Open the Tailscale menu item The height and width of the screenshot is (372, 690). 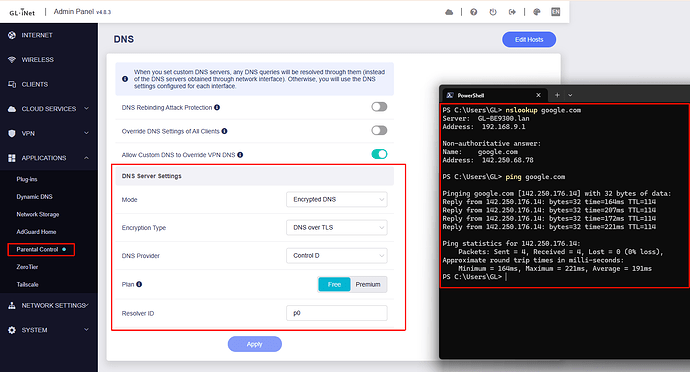[x=27, y=285]
